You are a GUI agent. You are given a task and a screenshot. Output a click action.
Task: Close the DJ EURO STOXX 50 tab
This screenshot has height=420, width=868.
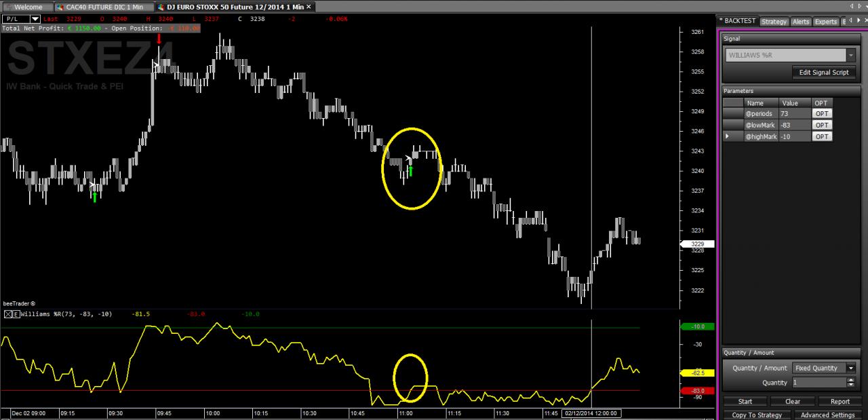[x=309, y=6]
